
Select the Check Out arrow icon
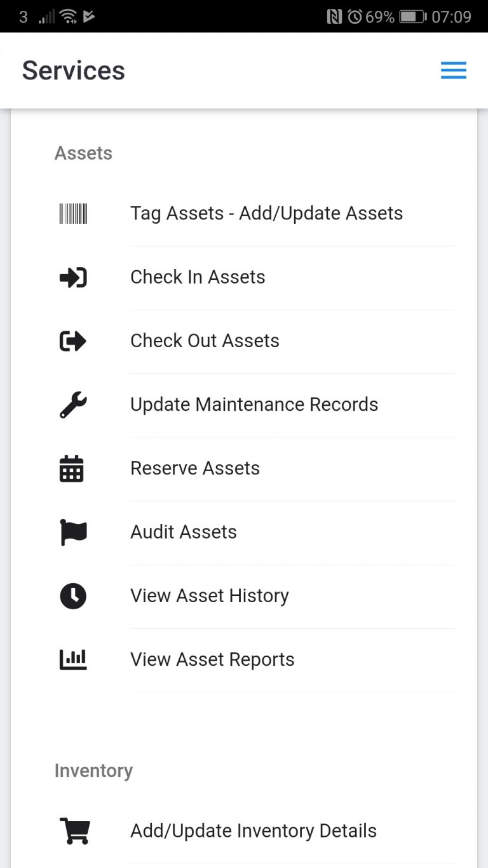72,341
